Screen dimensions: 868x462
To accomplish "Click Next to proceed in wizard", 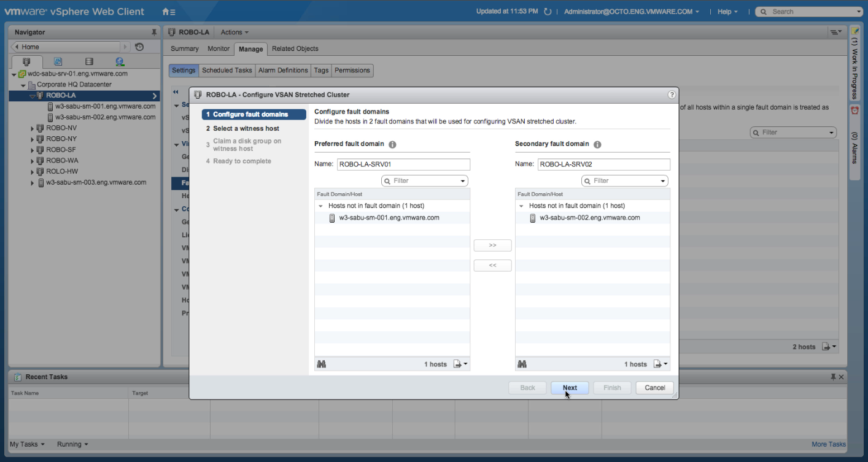I will 570,388.
